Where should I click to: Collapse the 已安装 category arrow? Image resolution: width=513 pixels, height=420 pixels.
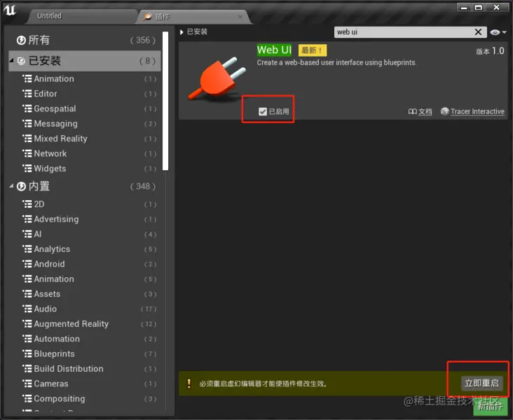pos(11,60)
